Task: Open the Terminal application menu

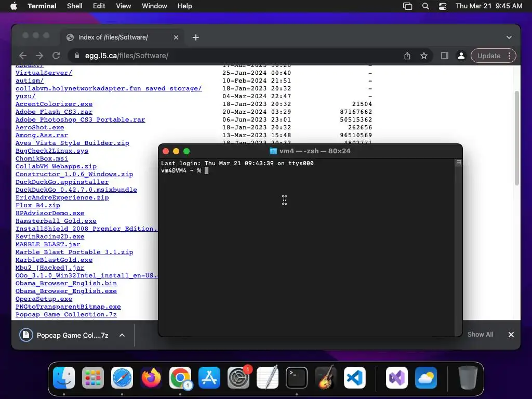Action: point(42,6)
